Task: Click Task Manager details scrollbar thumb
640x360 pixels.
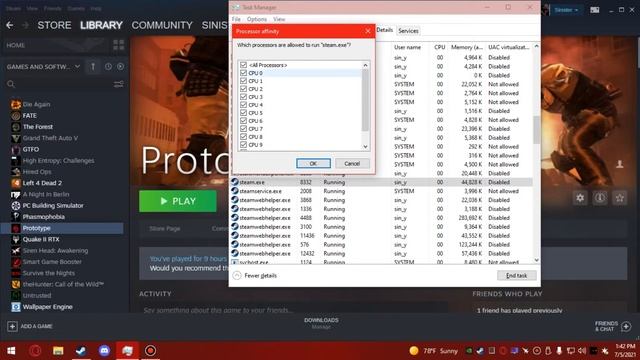Action: click(x=536, y=130)
